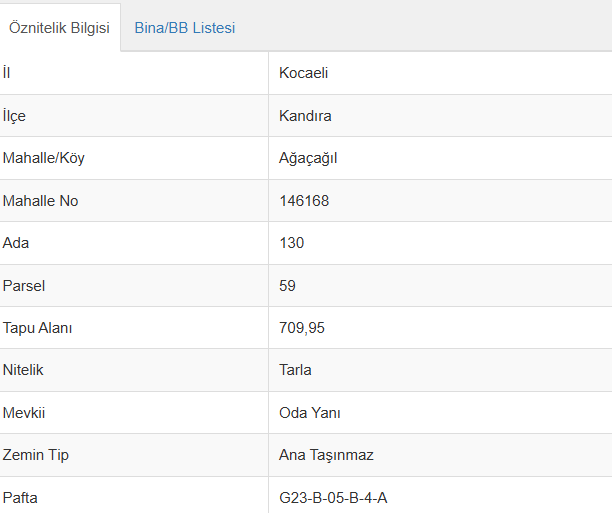Click the İlçe row label

click(x=15, y=116)
